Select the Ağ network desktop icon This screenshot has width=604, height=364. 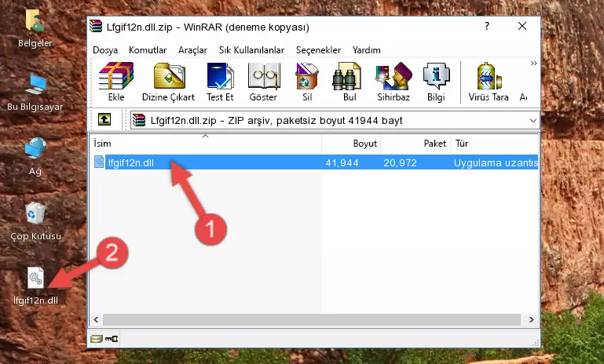pos(35,157)
